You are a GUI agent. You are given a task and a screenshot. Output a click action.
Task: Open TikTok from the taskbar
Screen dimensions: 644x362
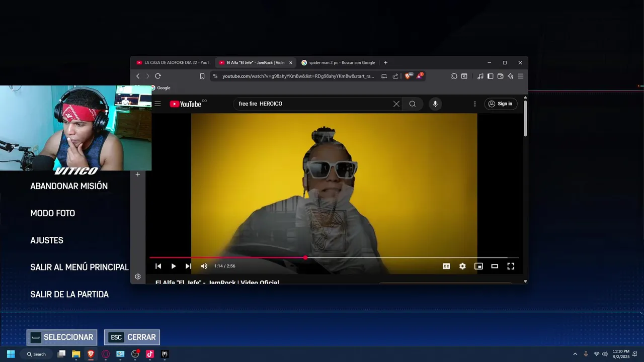click(x=149, y=354)
